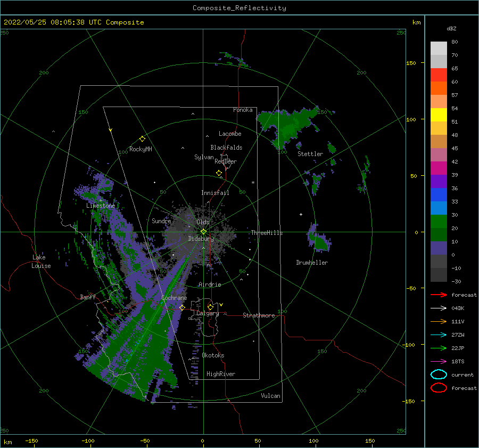This screenshot has width=479, height=448.
Task: Click the ThreeHills label
Action: coord(267,233)
